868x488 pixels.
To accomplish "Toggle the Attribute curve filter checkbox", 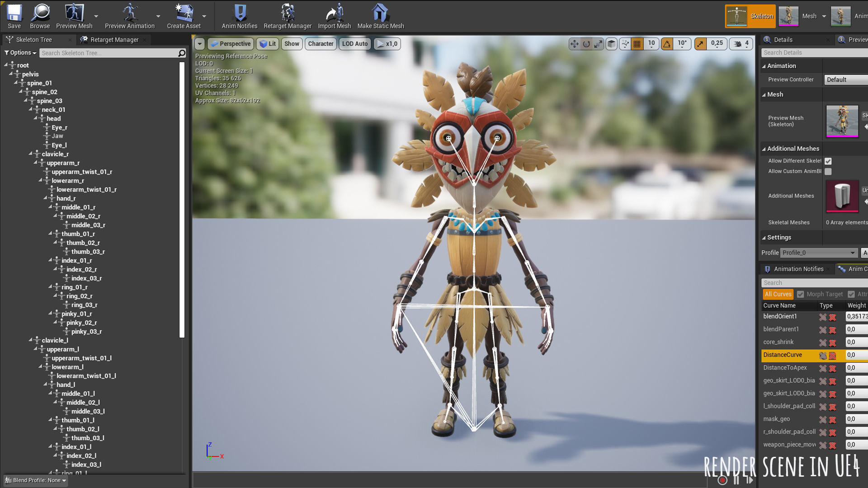I will click(851, 295).
